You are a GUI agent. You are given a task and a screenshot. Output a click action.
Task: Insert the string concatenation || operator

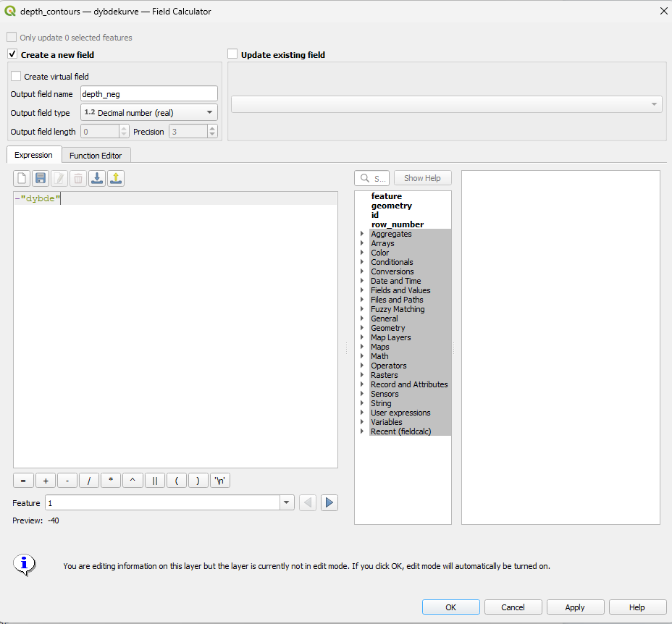coord(154,480)
